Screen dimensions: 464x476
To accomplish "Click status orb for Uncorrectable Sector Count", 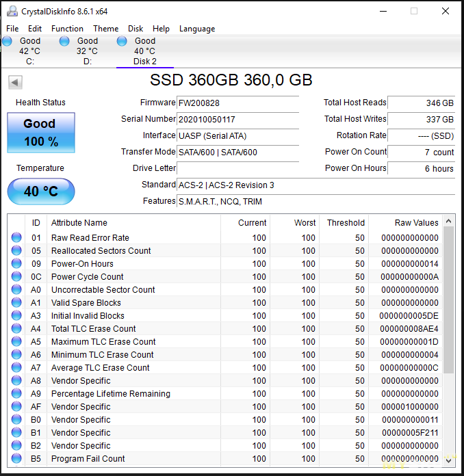I will tap(16, 289).
